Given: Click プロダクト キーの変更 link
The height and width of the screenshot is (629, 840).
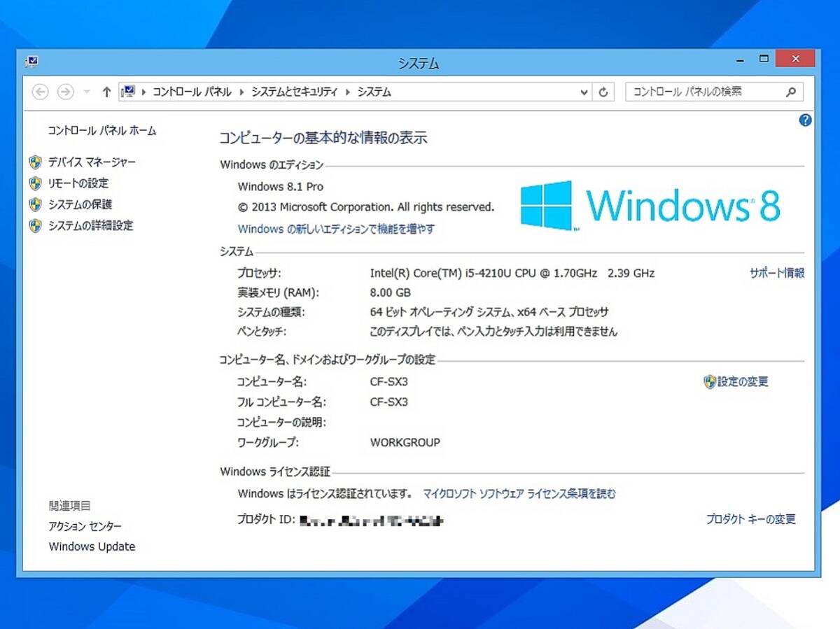Looking at the screenshot, I should click(x=750, y=519).
